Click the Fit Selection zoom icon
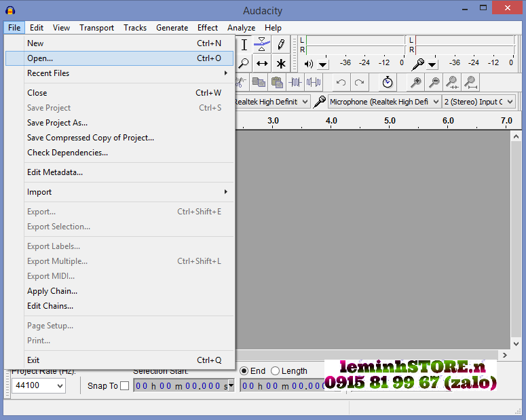This screenshot has height=420, width=526. [x=452, y=82]
